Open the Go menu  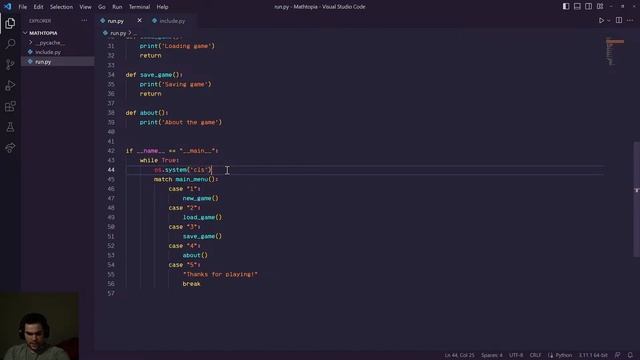point(102,7)
